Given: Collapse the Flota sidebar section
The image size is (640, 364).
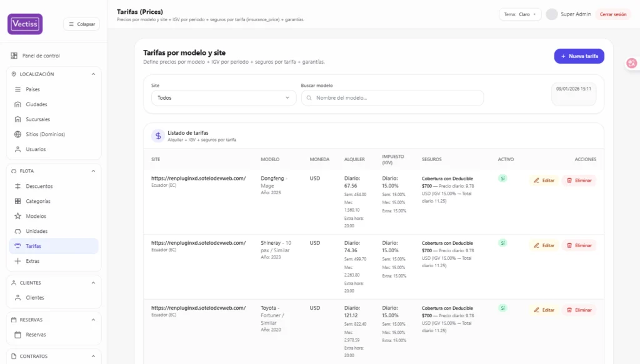Looking at the screenshot, I should coord(93,171).
